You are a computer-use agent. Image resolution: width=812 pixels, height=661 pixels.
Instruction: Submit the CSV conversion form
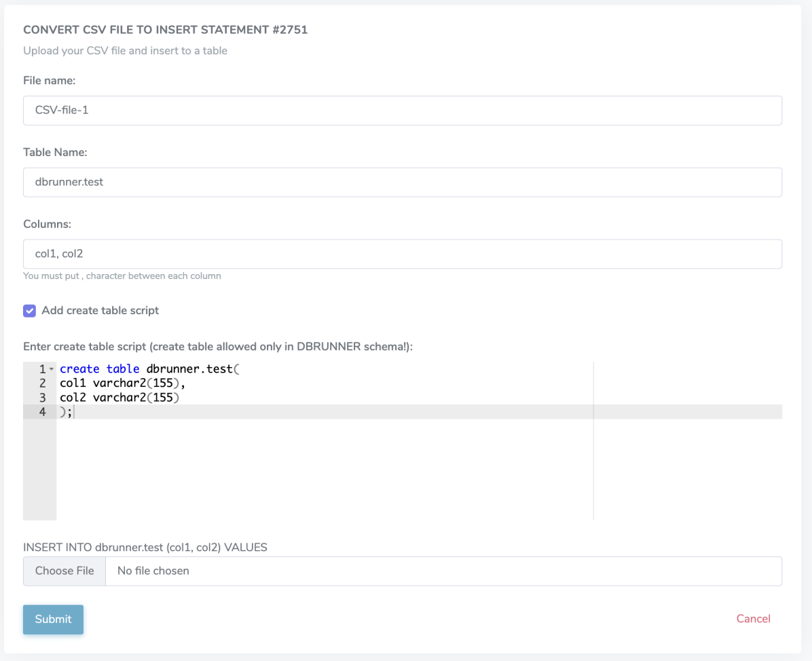coord(53,619)
